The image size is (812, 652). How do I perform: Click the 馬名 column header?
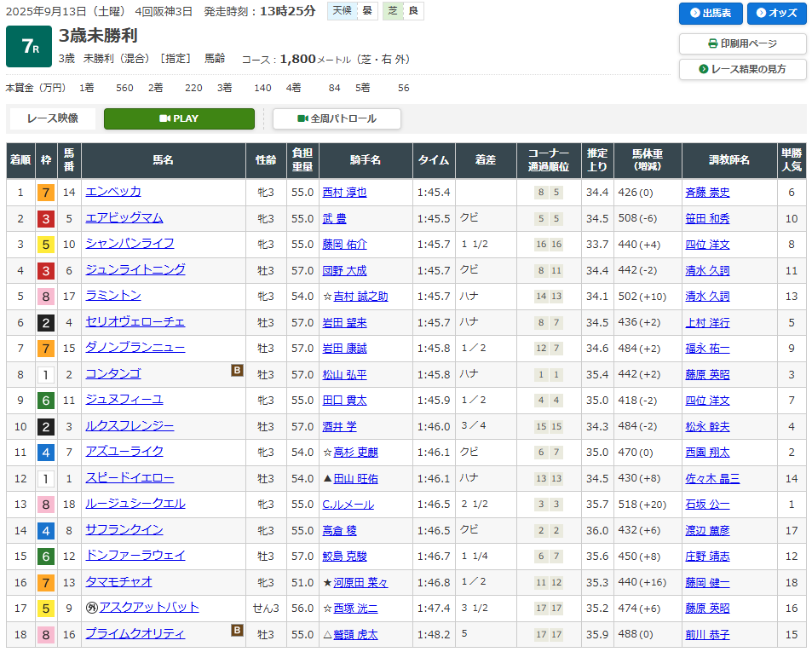(163, 160)
